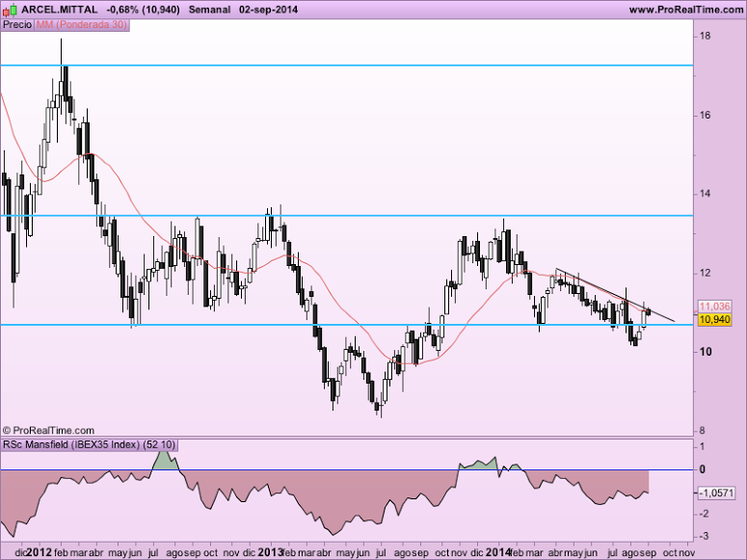Screen dimensions: 747x560
Task: Click the 2012 year label on time axis
Action: point(40,552)
